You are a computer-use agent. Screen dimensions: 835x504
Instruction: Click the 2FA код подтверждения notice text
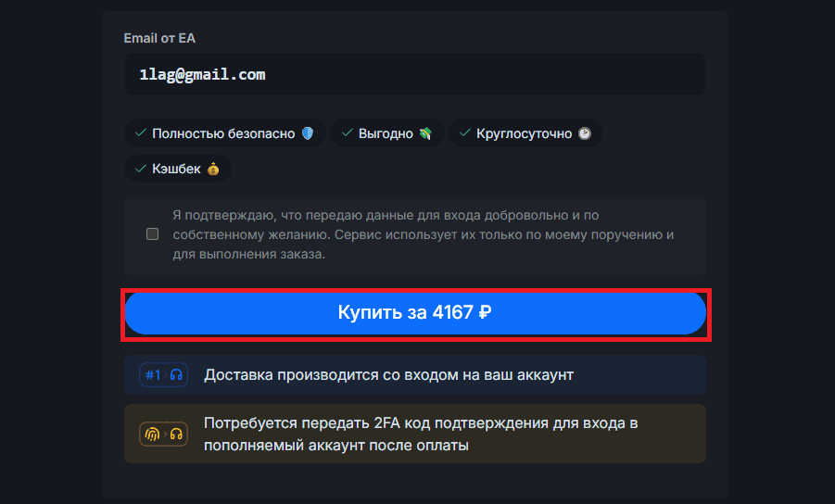(x=421, y=434)
